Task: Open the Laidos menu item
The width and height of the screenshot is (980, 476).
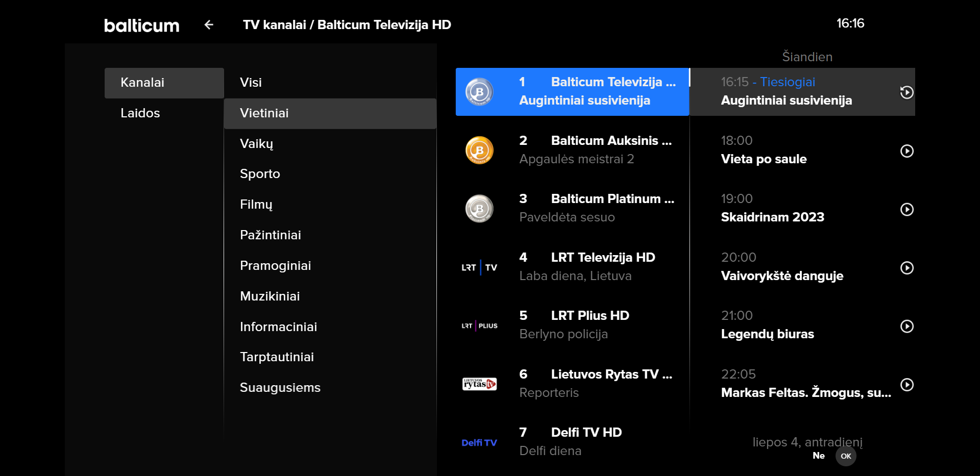Action: pyautogui.click(x=164, y=113)
